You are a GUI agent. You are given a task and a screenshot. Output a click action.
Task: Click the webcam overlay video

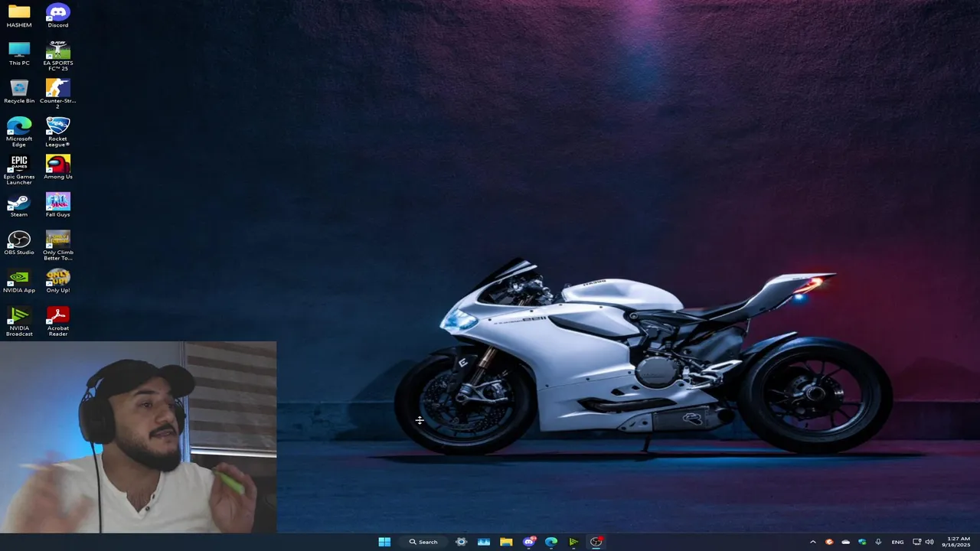[x=138, y=437]
